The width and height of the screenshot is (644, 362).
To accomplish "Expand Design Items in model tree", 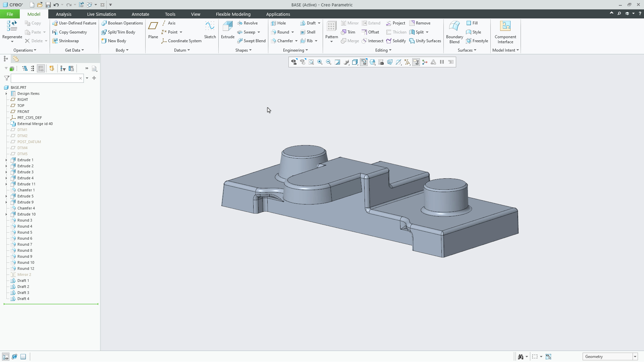I will pyautogui.click(x=6, y=94).
